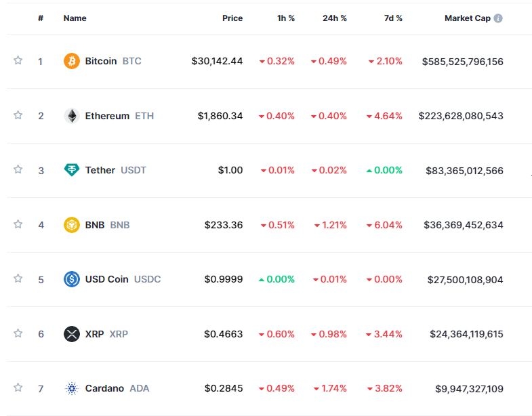Favorite Cardano with its star

[x=18, y=388]
